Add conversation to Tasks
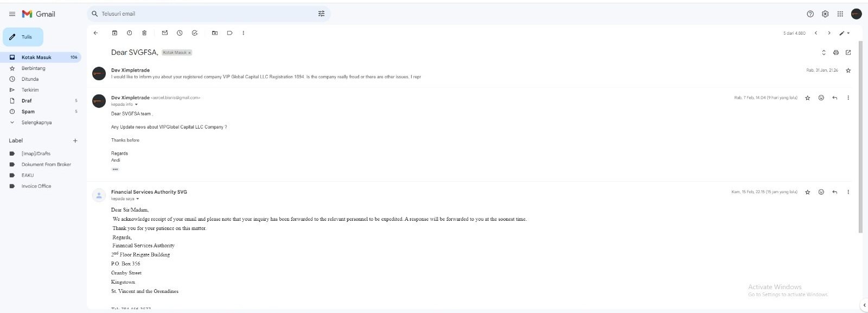The image size is (868, 313). pyautogui.click(x=195, y=33)
